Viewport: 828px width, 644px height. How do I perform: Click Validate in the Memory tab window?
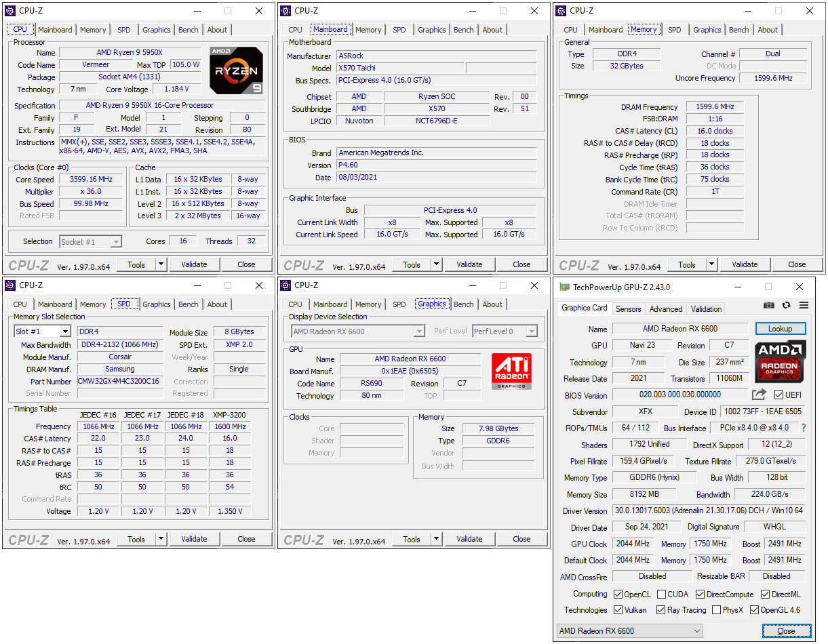coord(745,264)
